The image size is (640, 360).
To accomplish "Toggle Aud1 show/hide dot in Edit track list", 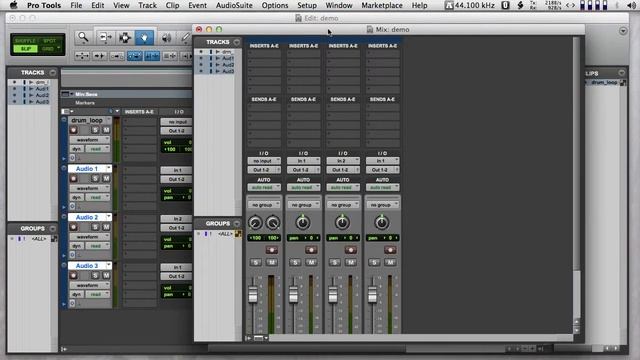I will pos(15,89).
